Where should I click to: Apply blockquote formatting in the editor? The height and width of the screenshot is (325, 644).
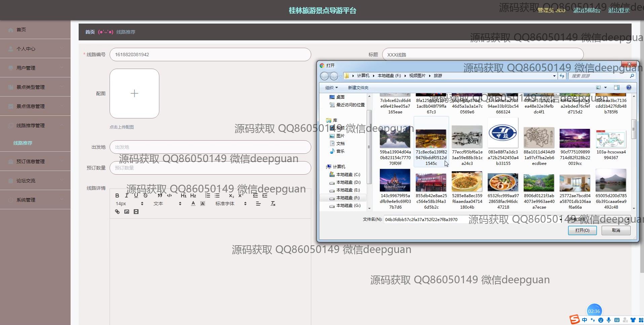160,195
